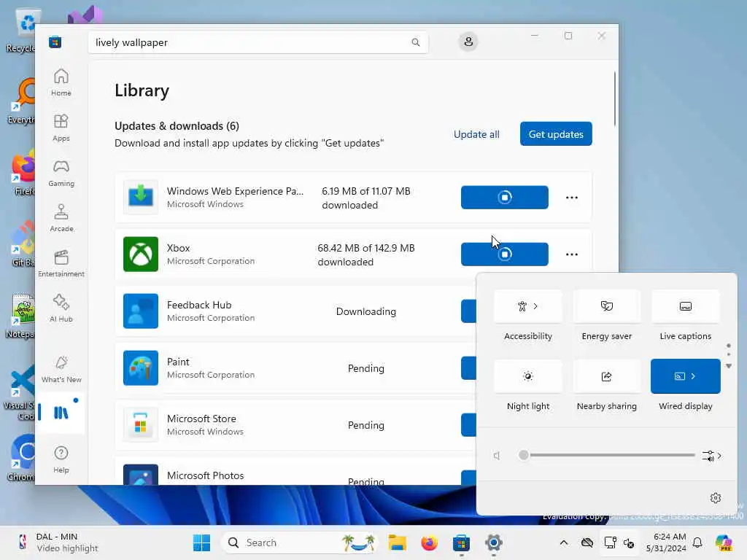
Task: Click the Xbox app icon
Action: [x=141, y=254]
